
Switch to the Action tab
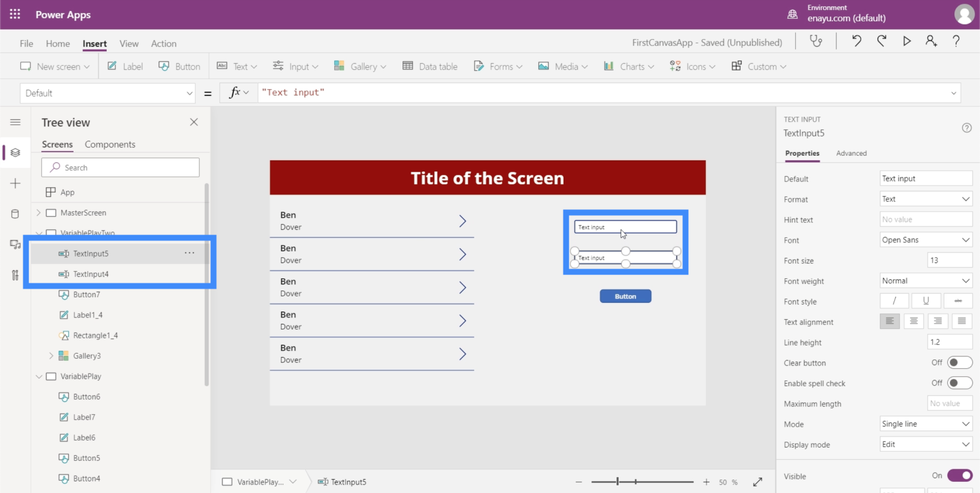[x=164, y=43]
